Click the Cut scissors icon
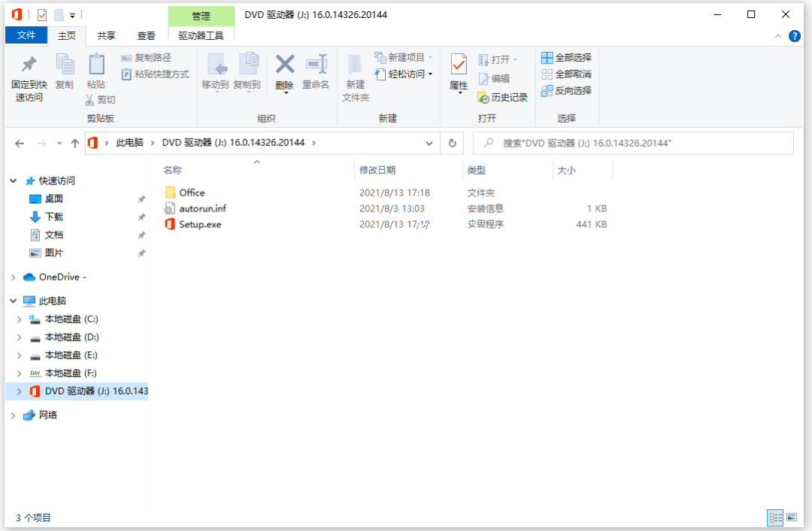The height and width of the screenshot is (531, 812). tap(90, 99)
